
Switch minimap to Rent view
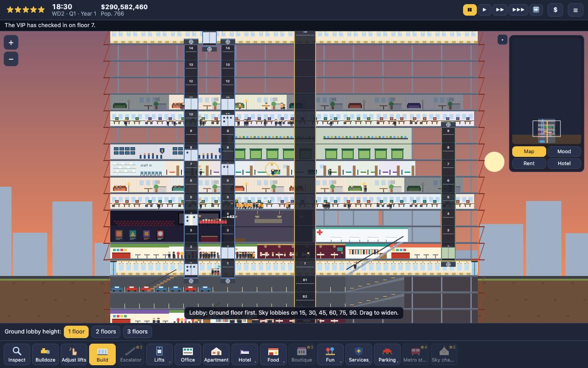pyautogui.click(x=529, y=163)
